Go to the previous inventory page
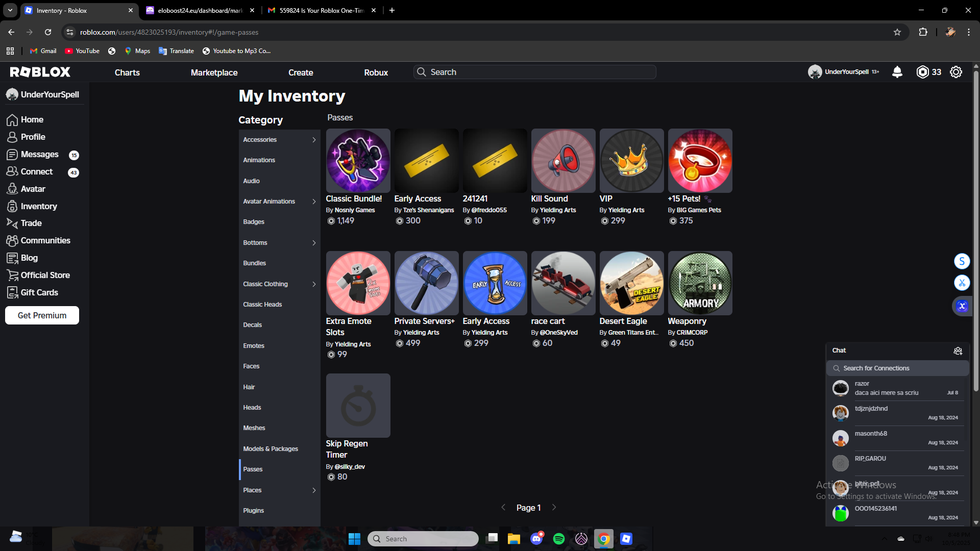This screenshot has height=551, width=980. 503,508
